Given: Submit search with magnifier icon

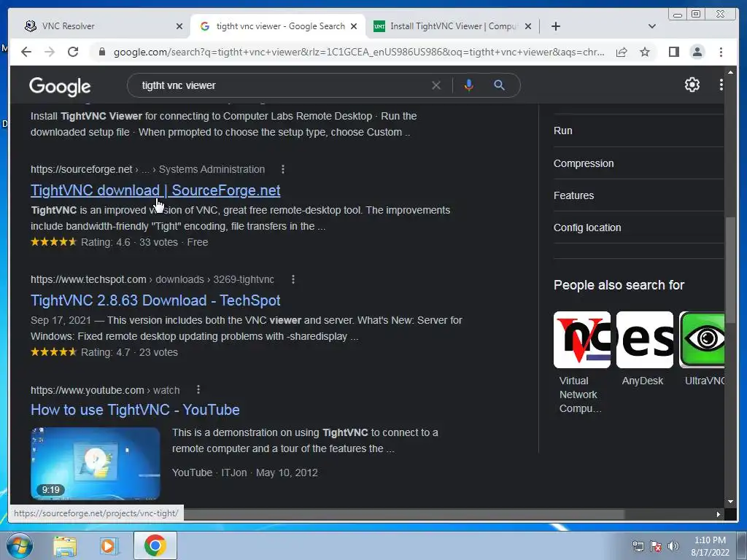Looking at the screenshot, I should point(499,86).
